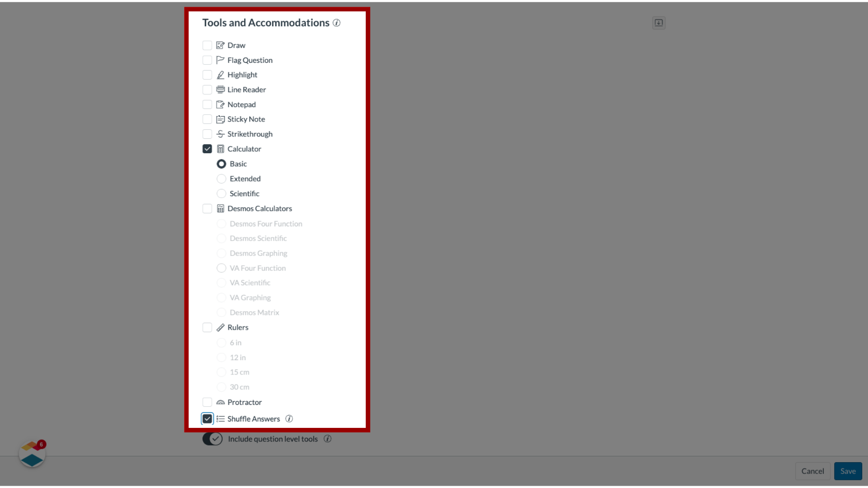Toggle the Sticky Note tool
Image resolution: width=868 pixels, height=488 pixels.
207,119
